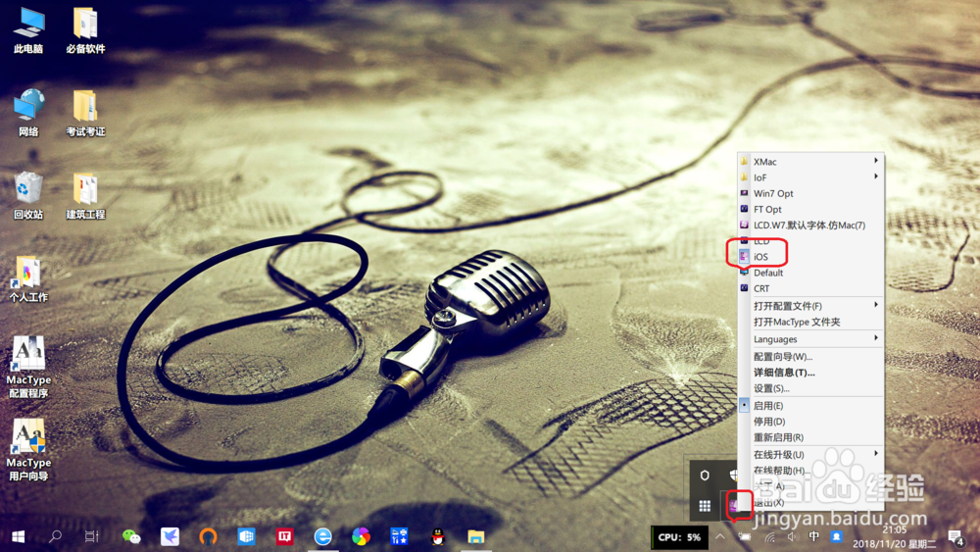Switch the 中 input method indicator
Viewport: 980px width, 552px height.
click(813, 536)
